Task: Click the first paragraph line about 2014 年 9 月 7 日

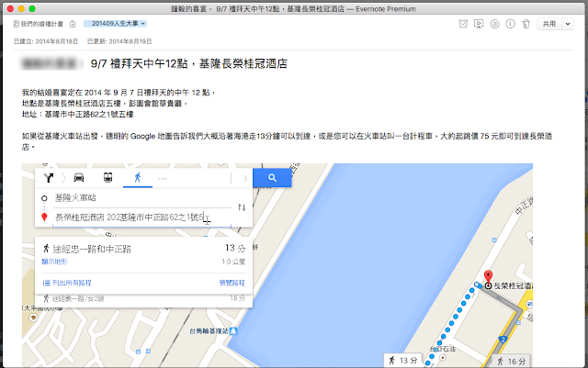Action: point(119,93)
